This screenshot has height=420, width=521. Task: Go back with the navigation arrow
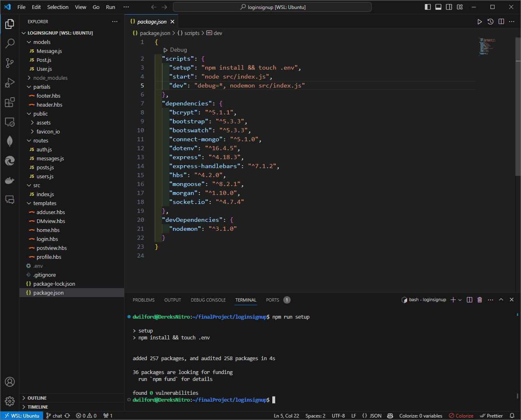tap(153, 7)
